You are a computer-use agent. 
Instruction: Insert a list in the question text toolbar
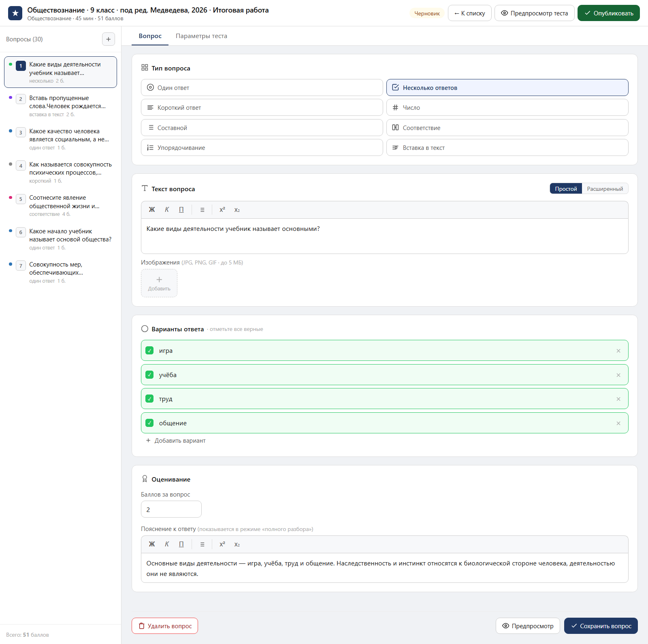202,210
